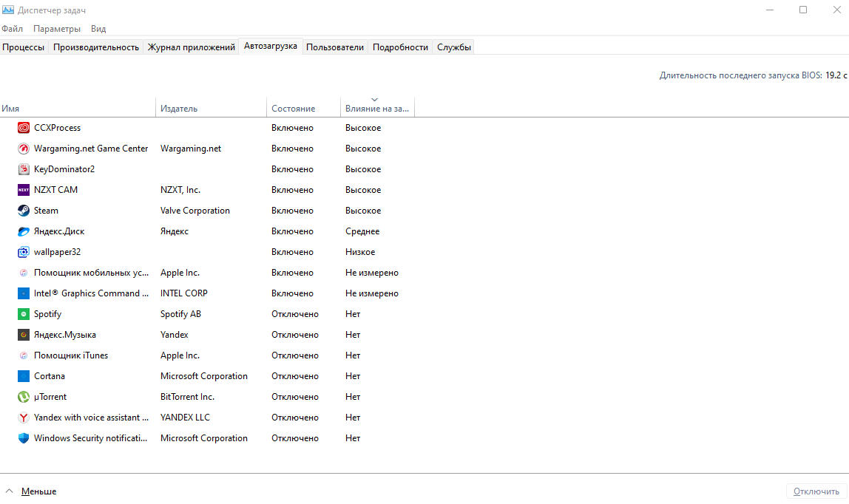Click the BIOS launch duration text

753,75
